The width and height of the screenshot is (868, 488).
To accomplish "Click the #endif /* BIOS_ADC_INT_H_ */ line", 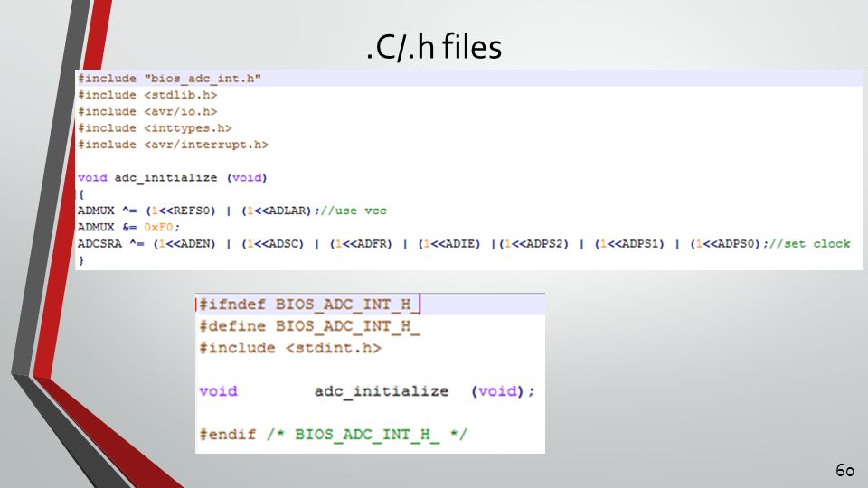I will click(x=334, y=435).
